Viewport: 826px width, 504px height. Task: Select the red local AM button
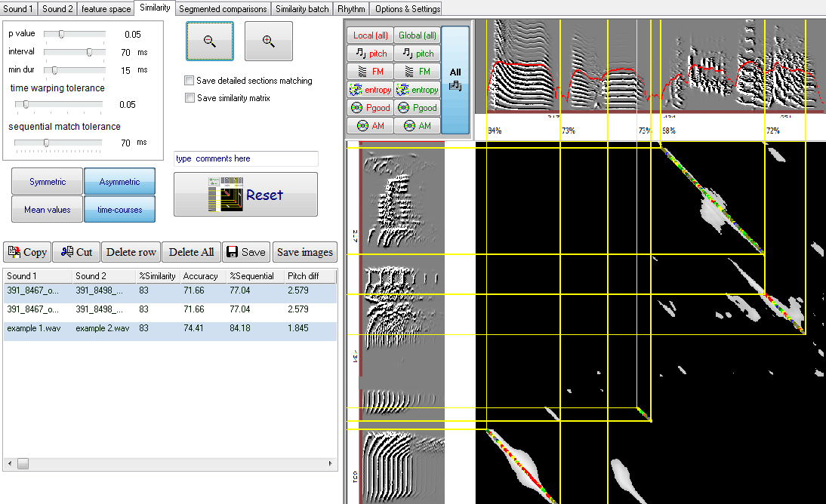[370, 126]
